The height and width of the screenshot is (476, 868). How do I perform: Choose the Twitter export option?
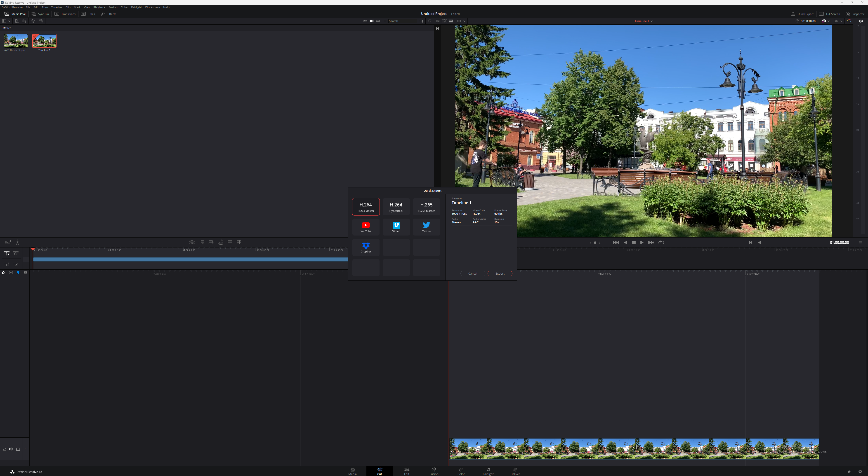coord(426,227)
